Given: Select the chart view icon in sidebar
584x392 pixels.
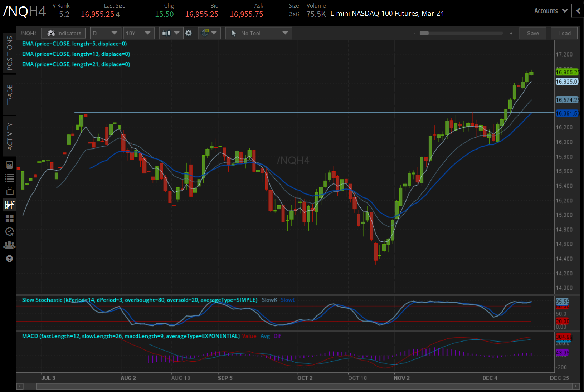Looking at the screenshot, I should pos(10,205).
